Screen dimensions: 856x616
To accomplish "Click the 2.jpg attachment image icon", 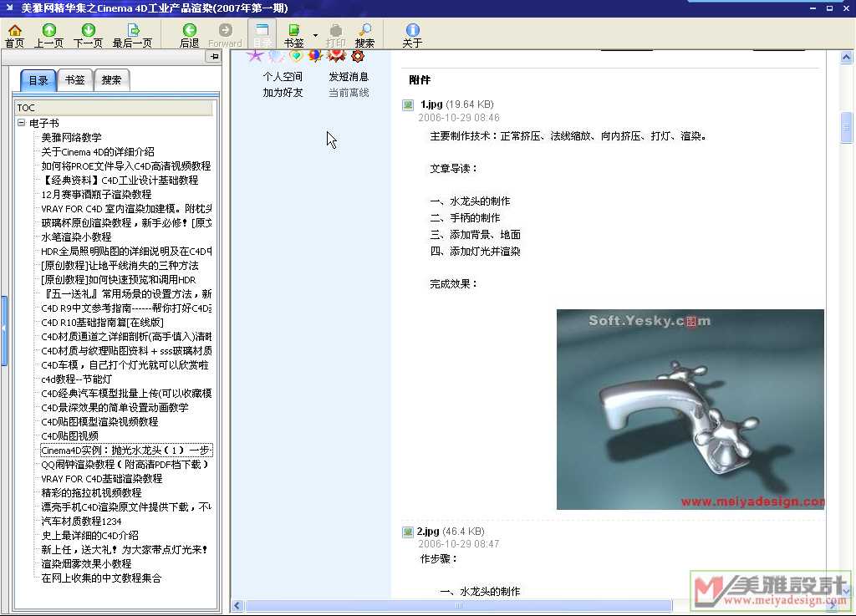I will pyautogui.click(x=408, y=532).
